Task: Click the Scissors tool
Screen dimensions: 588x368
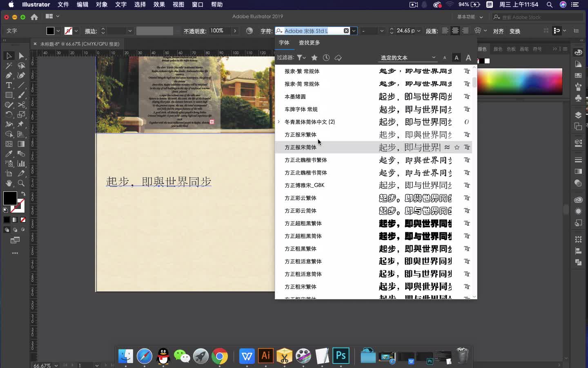Action: (22, 105)
